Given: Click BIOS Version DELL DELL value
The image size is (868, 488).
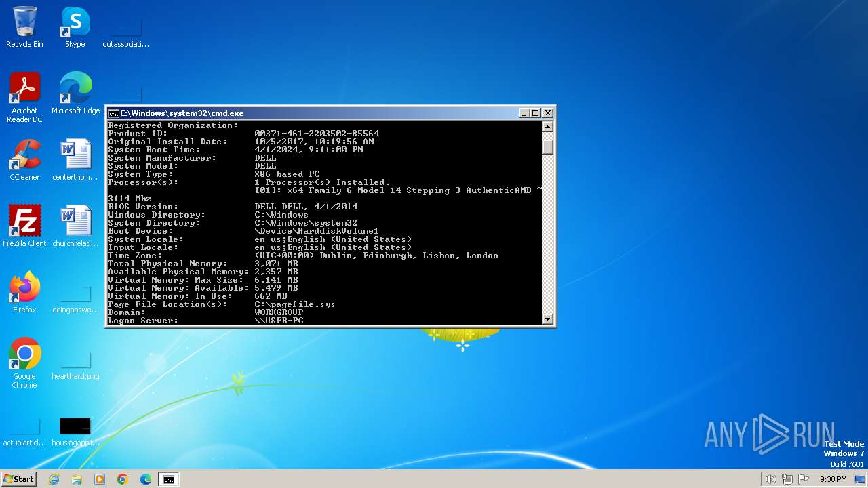Looking at the screenshot, I should pos(306,207).
